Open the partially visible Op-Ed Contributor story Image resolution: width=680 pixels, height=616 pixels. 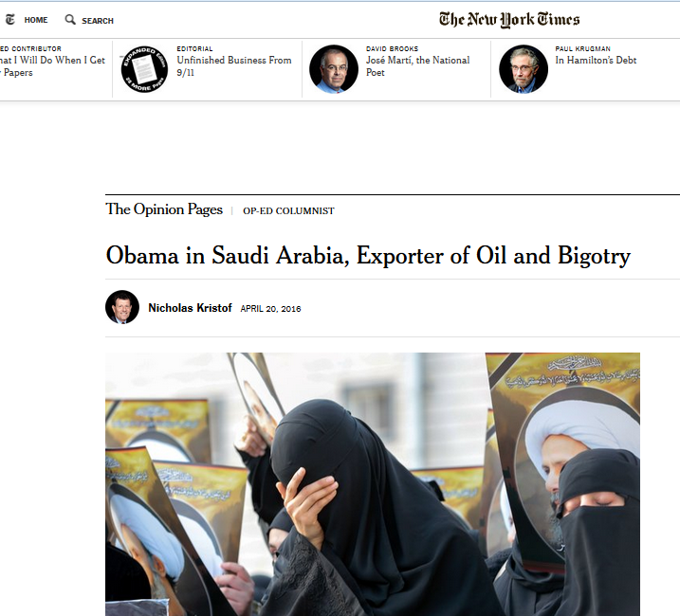[52, 66]
